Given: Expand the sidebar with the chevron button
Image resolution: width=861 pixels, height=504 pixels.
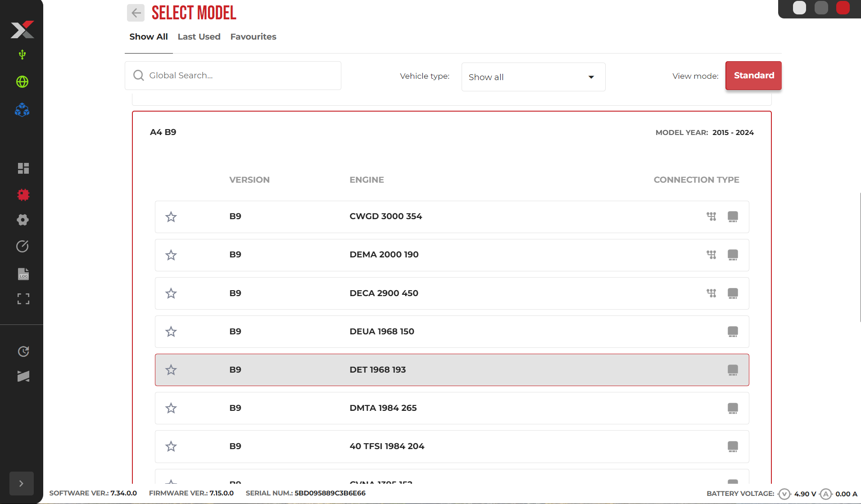Looking at the screenshot, I should [21, 483].
